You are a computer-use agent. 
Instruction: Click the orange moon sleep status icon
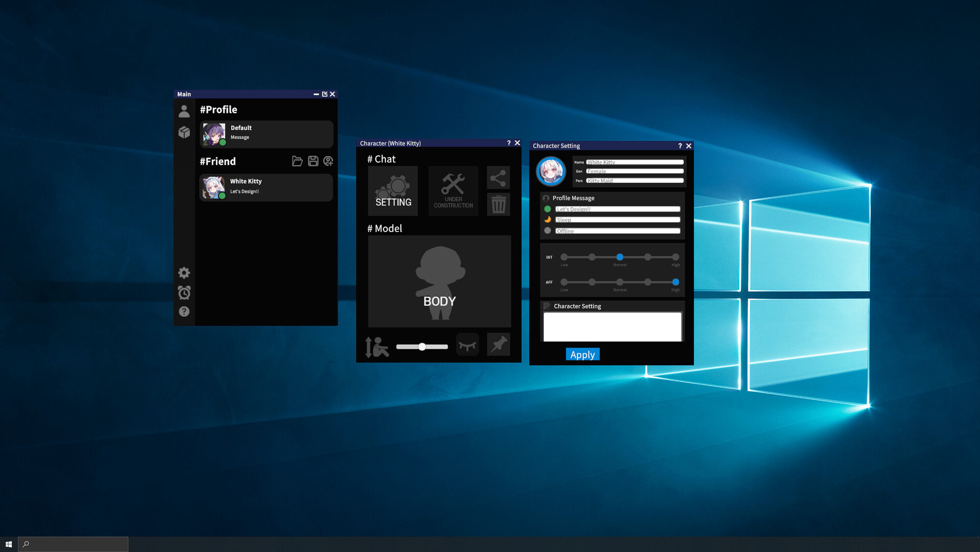pos(547,220)
